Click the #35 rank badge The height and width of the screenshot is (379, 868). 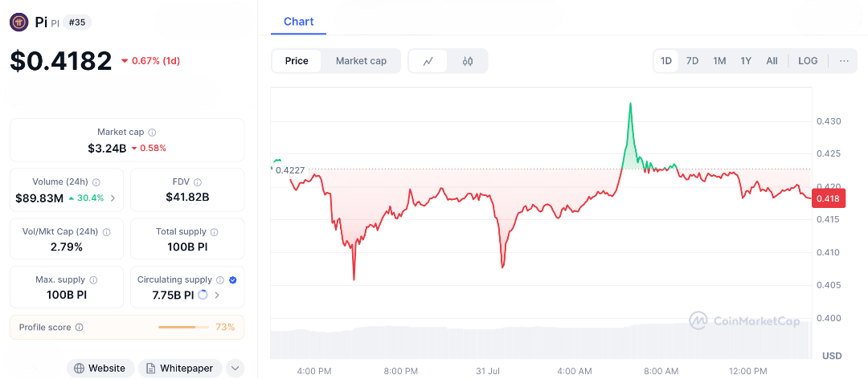click(x=77, y=22)
